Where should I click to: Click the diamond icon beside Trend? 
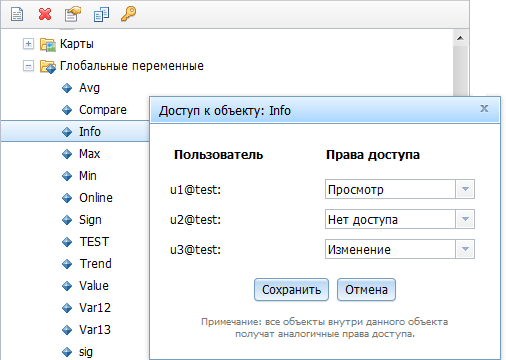click(x=67, y=264)
